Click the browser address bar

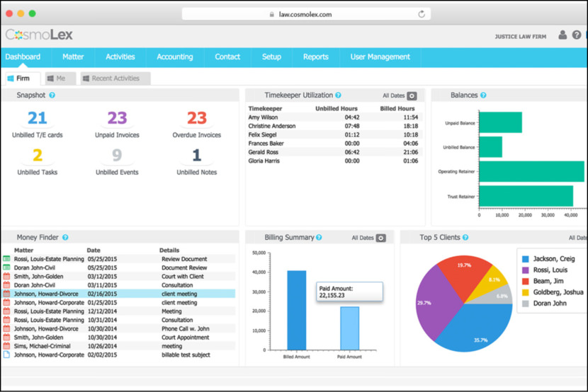point(306,14)
